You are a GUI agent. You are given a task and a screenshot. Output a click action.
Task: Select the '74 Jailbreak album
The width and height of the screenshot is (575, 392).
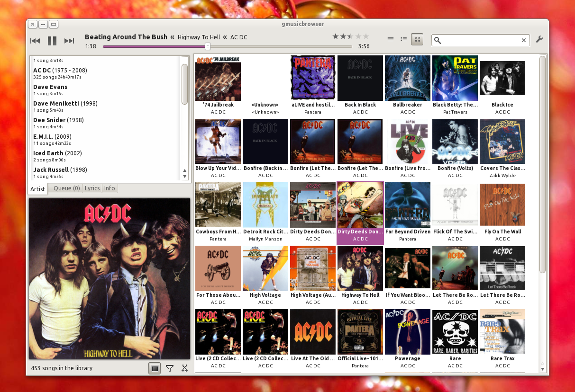218,85
